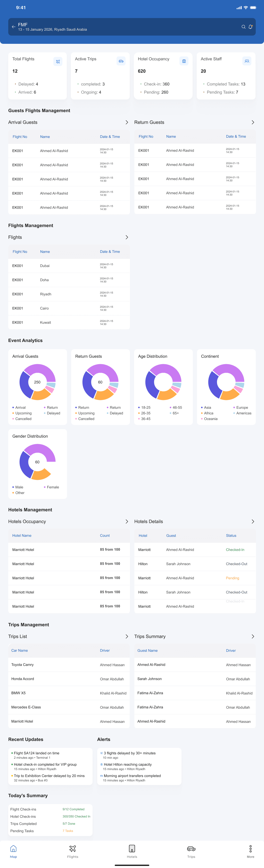Click the flight alert icon beside '3 flights delayed'
The height and width of the screenshot is (868, 264).
click(102, 753)
